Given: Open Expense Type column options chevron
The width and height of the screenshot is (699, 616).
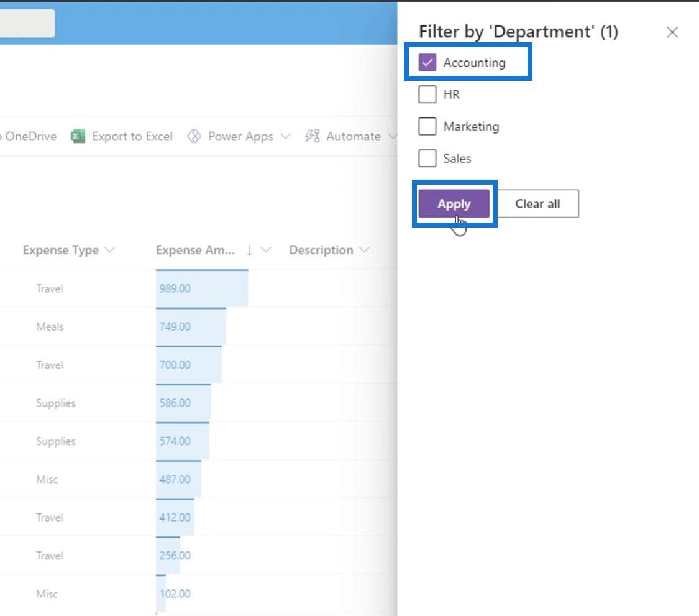Looking at the screenshot, I should pyautogui.click(x=109, y=250).
